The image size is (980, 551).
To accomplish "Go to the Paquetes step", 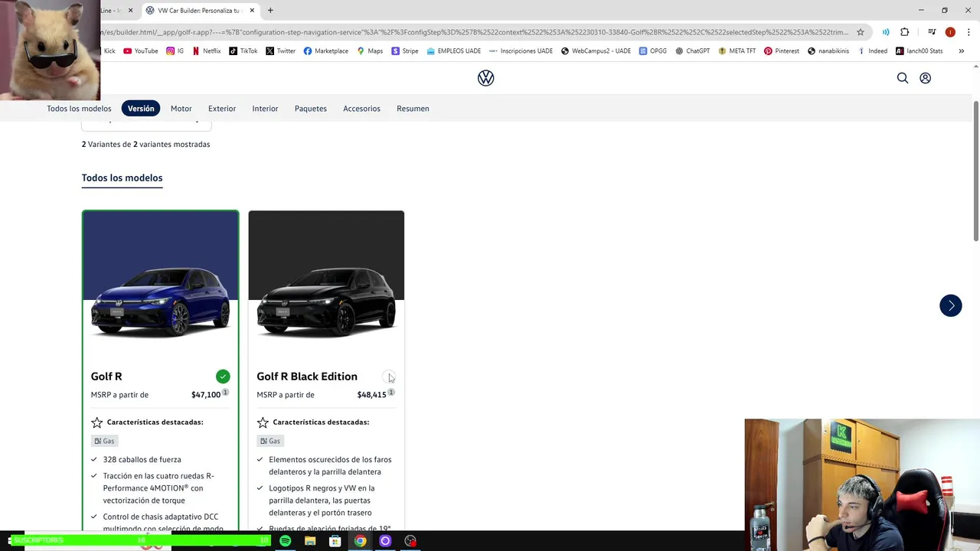I will (x=311, y=109).
